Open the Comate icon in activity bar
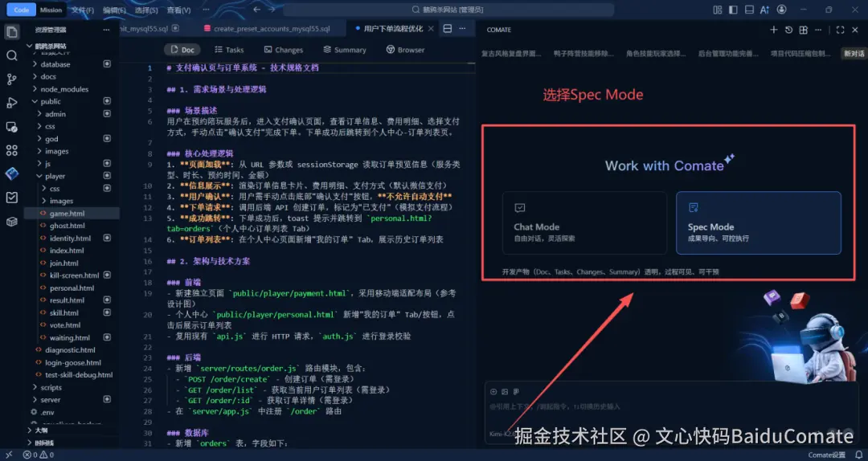 point(11,174)
